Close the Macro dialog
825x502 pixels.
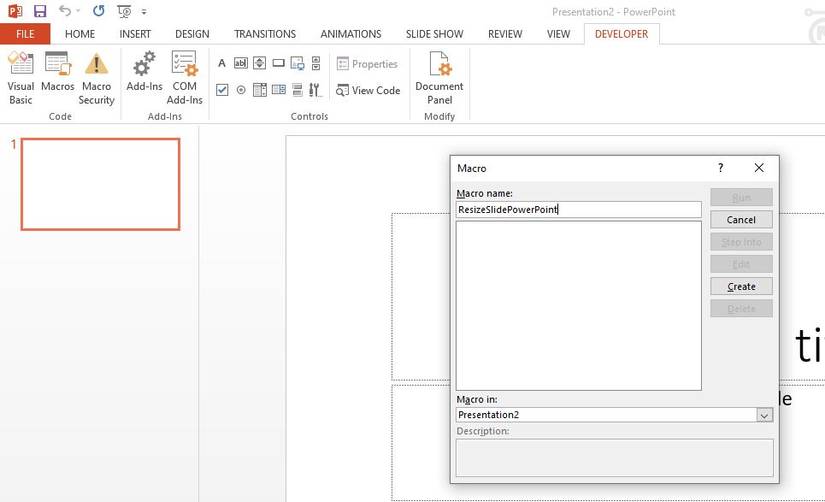(759, 168)
